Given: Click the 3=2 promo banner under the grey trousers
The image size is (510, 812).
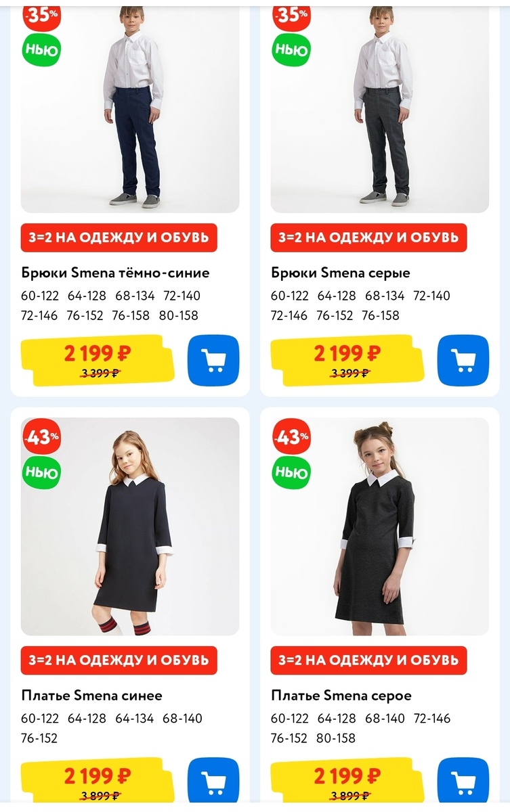Looking at the screenshot, I should tap(369, 238).
